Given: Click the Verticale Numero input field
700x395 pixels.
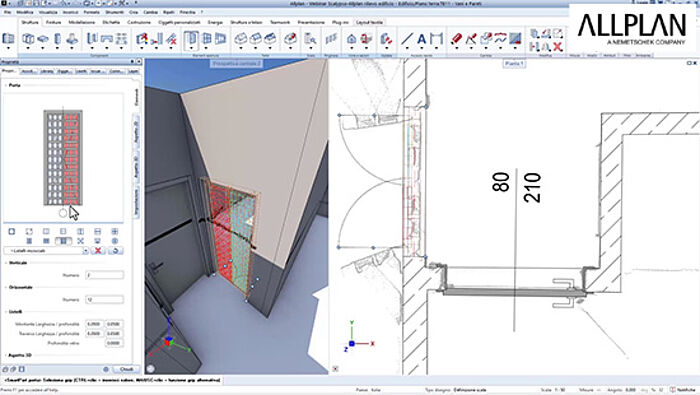Looking at the screenshot, I should [x=104, y=275].
